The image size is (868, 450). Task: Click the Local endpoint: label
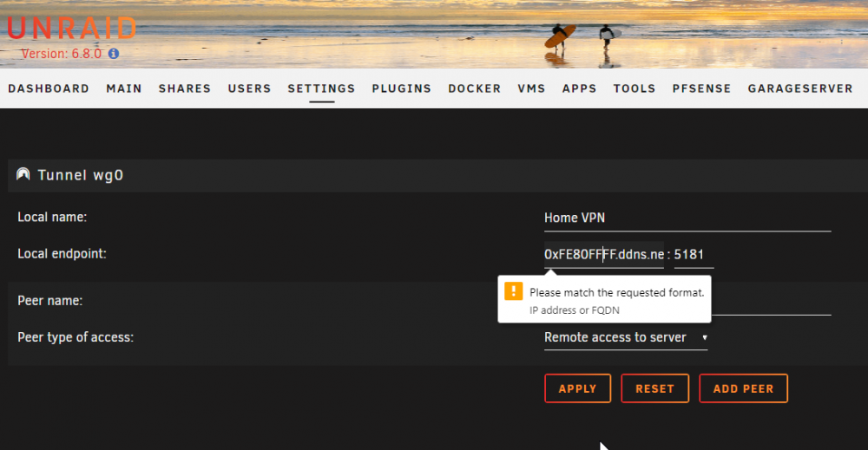click(62, 254)
